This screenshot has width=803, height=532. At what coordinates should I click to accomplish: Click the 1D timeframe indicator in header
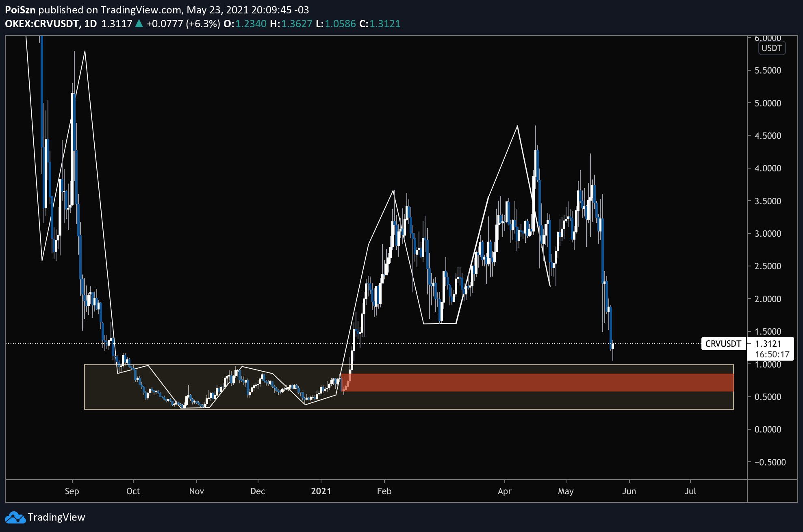point(90,24)
